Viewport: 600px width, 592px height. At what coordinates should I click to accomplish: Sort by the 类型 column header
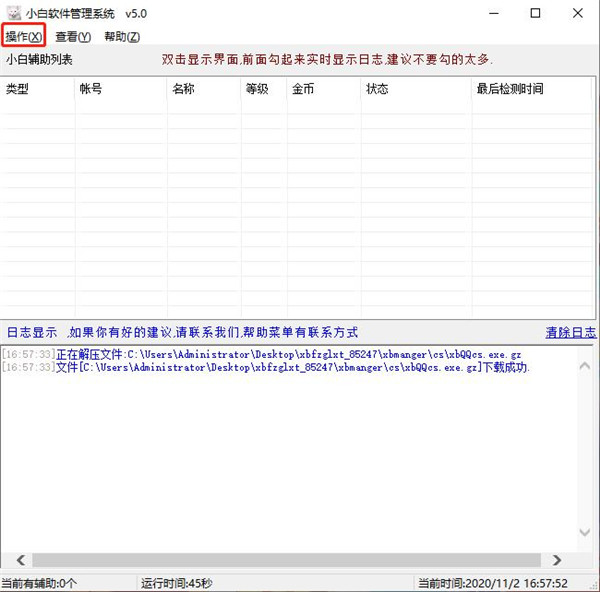[37, 89]
